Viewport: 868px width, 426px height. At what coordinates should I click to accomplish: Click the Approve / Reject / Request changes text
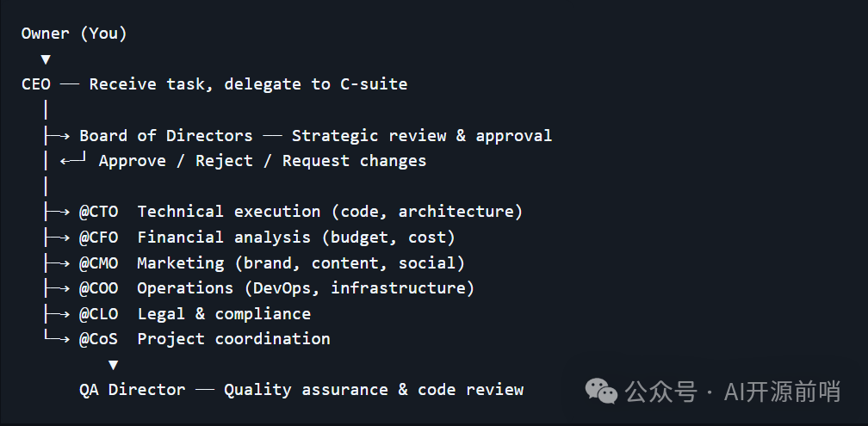tap(263, 161)
